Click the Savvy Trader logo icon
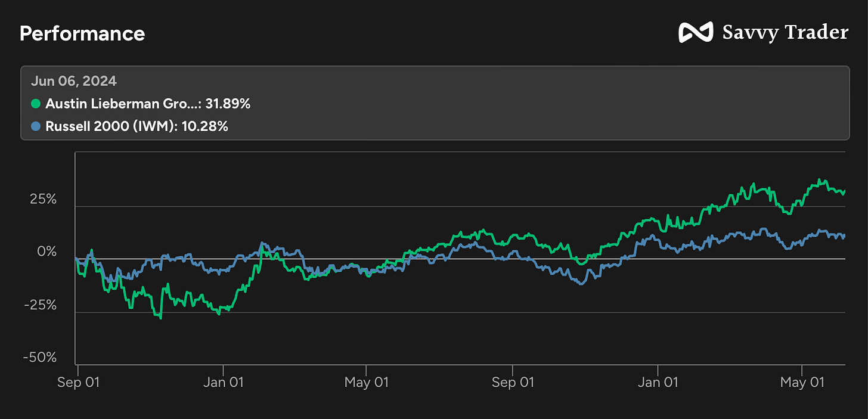 coord(696,33)
